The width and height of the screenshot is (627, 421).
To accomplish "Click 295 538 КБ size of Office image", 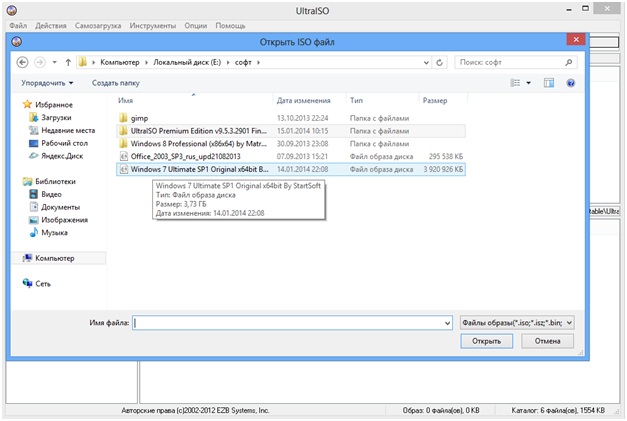I will (445, 157).
